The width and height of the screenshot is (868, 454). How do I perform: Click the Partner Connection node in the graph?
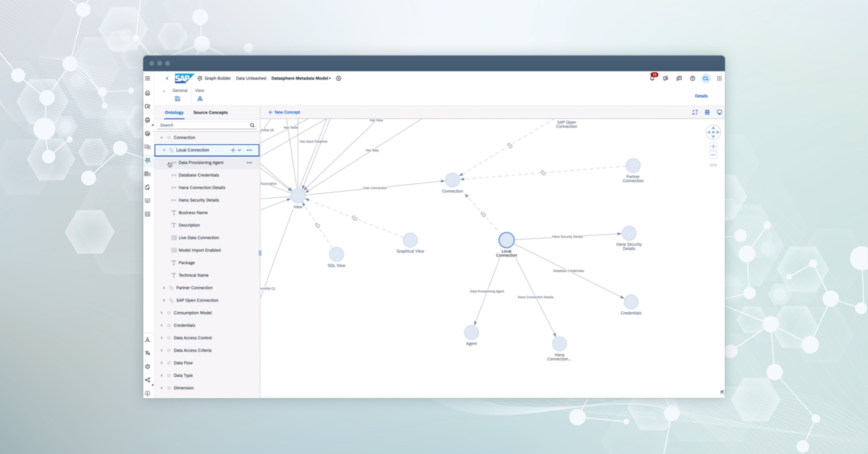pos(633,166)
